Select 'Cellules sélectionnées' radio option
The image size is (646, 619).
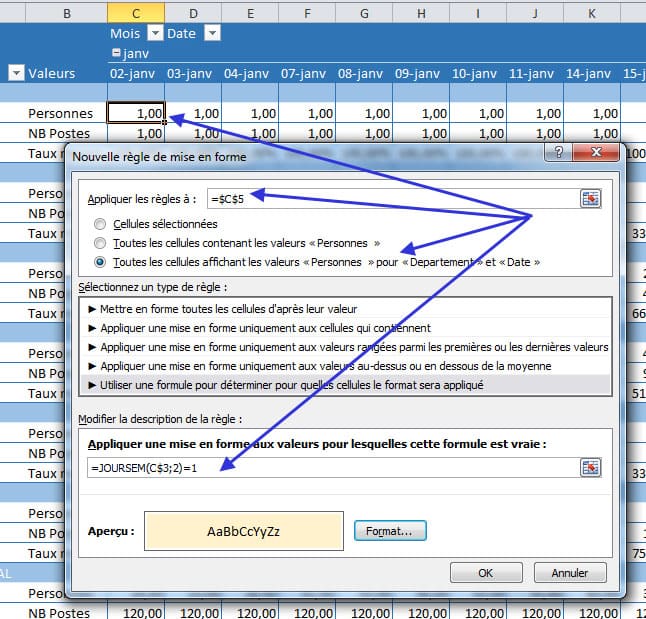click(x=100, y=224)
